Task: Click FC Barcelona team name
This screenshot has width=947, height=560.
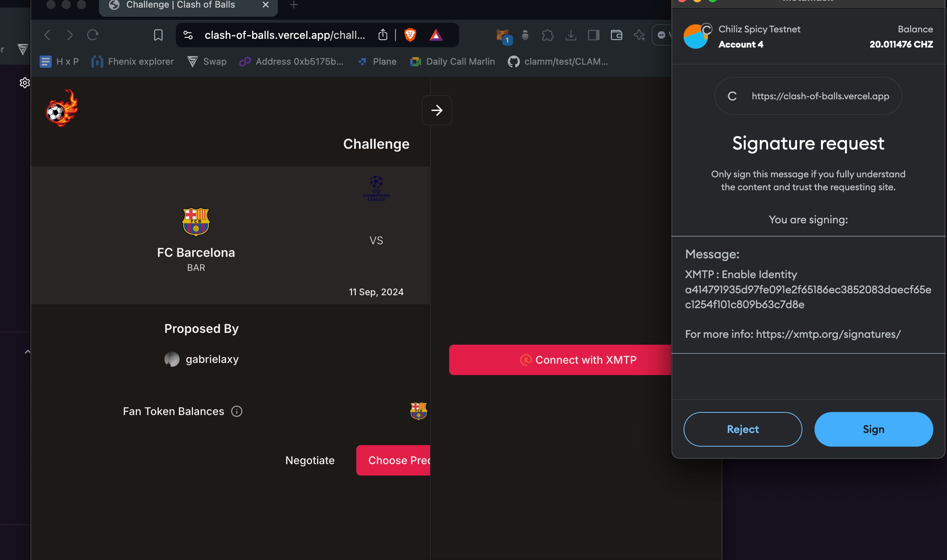Action: click(196, 253)
